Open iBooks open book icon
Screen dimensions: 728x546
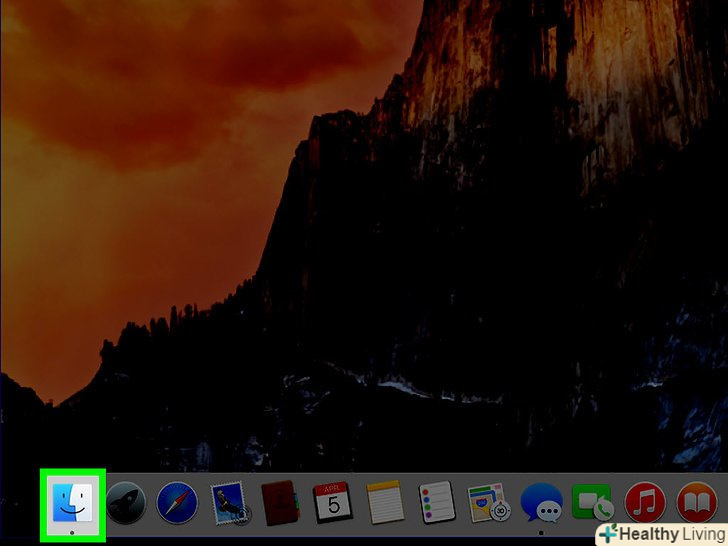pos(697,503)
